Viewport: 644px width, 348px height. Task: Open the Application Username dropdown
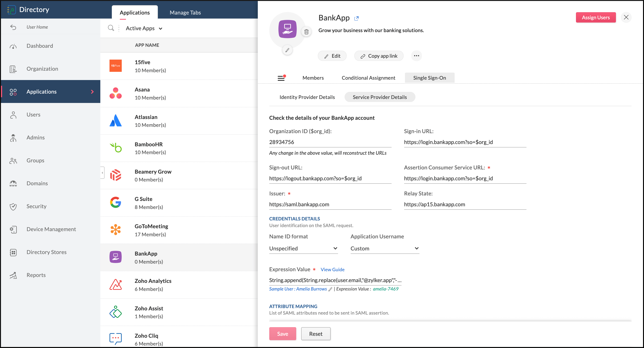click(384, 248)
